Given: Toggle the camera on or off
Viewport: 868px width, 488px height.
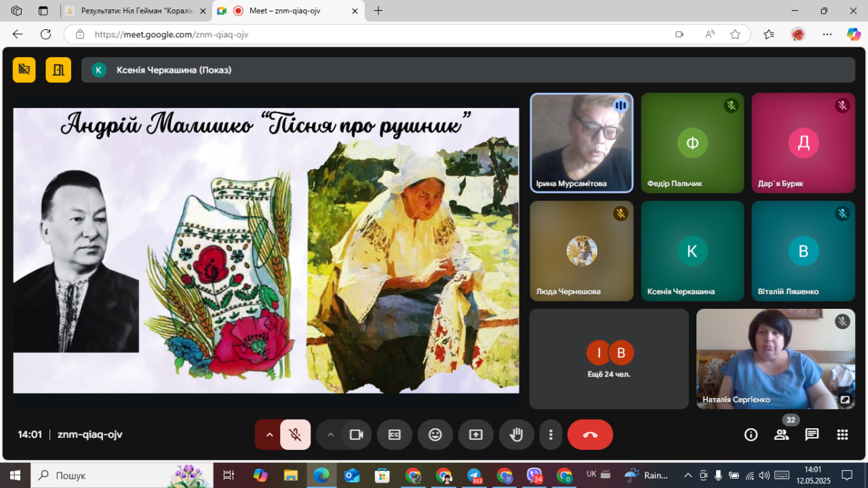Looking at the screenshot, I should (356, 435).
